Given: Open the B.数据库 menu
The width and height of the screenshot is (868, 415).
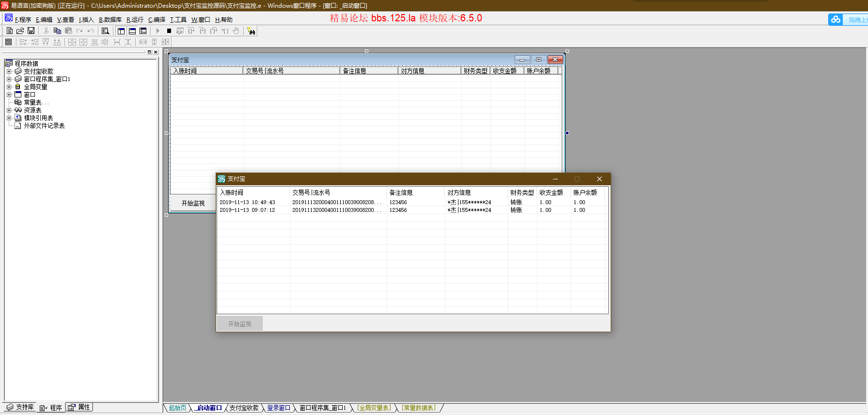Looking at the screenshot, I should click(x=110, y=19).
